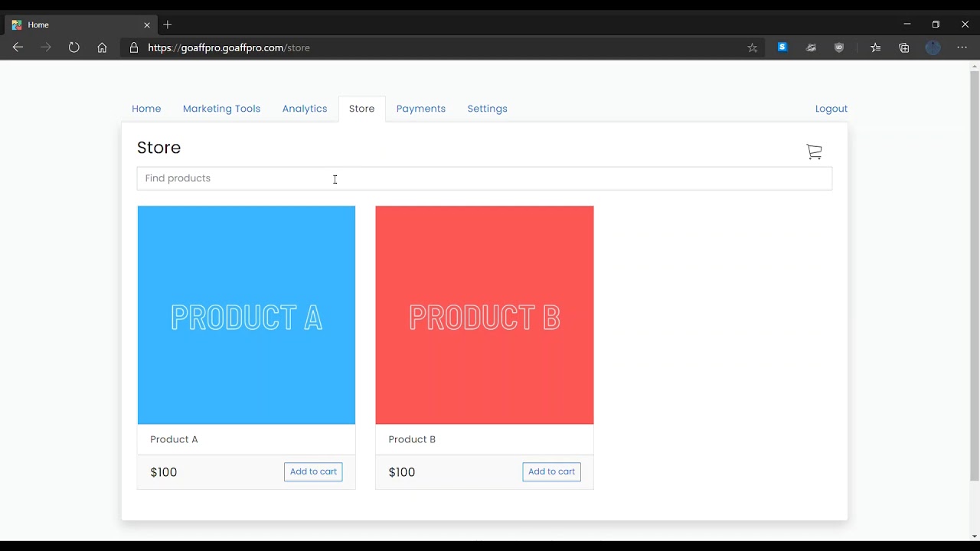Image resolution: width=980 pixels, height=551 pixels.
Task: Click the browser back arrow
Action: [x=18, y=47]
